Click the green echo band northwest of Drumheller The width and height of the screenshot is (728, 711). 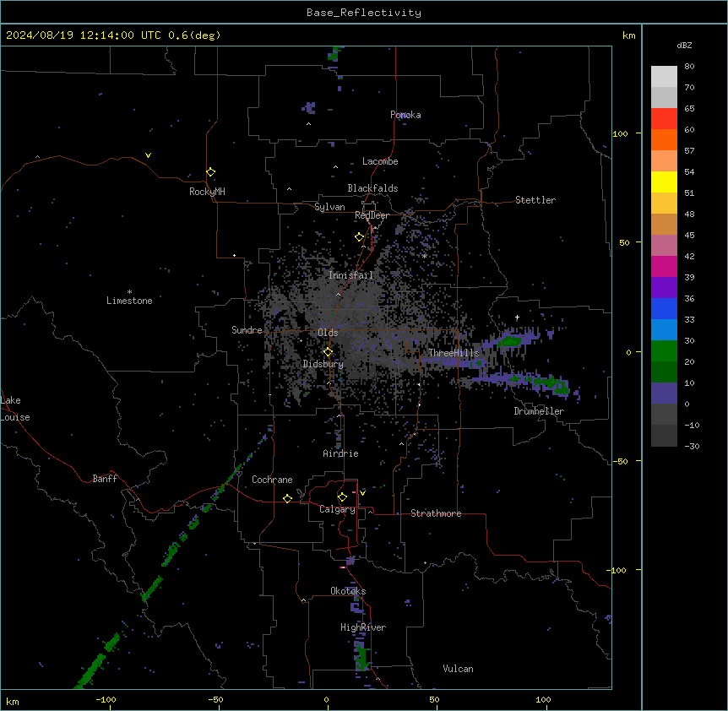510,342
